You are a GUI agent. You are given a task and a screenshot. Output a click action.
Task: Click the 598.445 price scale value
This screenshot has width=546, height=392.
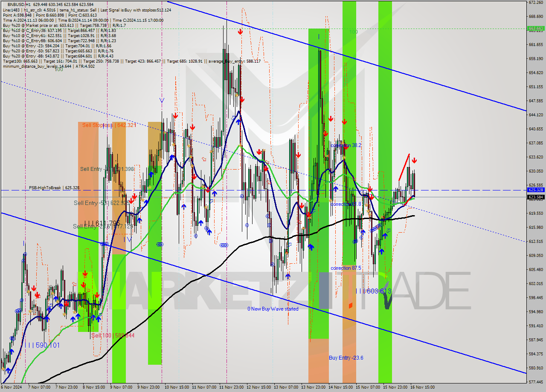click(536, 297)
